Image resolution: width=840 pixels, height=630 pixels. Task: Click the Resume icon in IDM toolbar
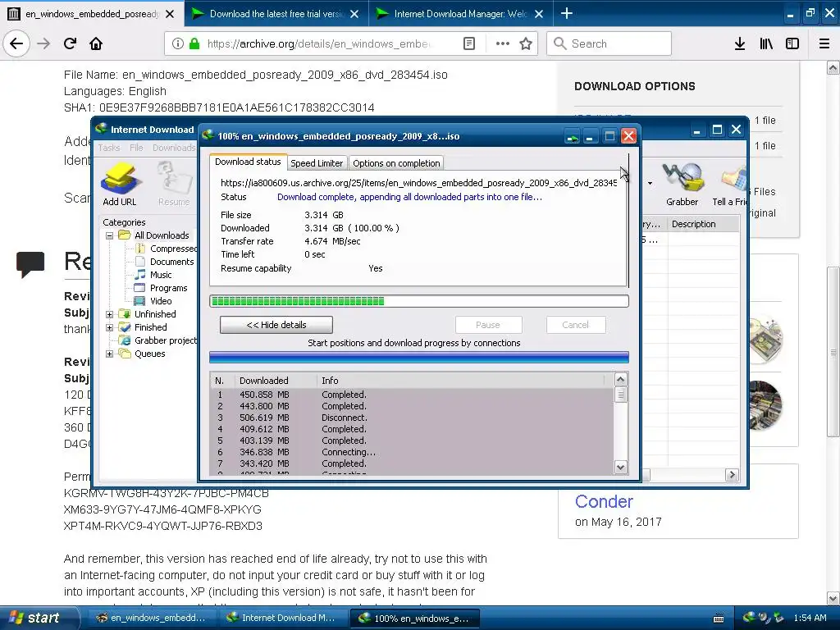(174, 185)
